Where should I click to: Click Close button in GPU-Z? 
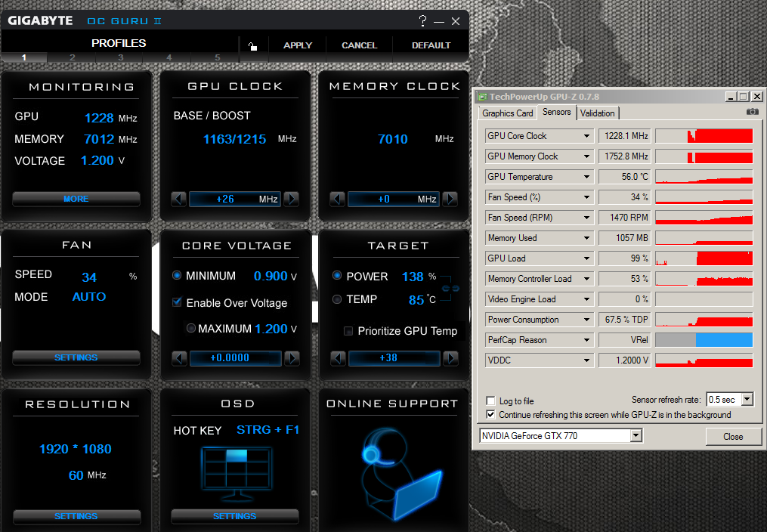click(733, 437)
